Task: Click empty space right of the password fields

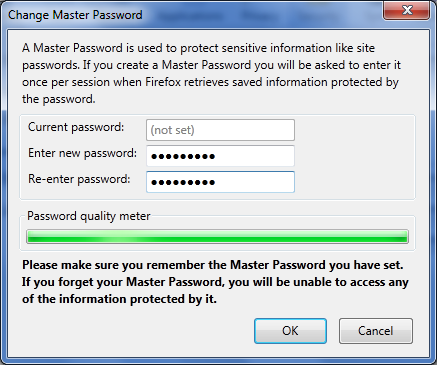Action: pyautogui.click(x=353, y=157)
